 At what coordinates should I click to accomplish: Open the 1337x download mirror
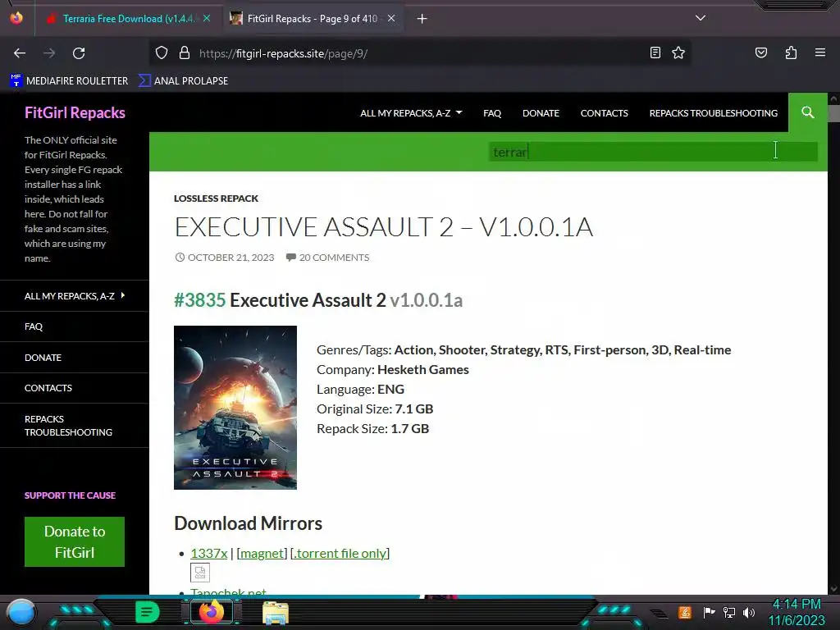[209, 553]
